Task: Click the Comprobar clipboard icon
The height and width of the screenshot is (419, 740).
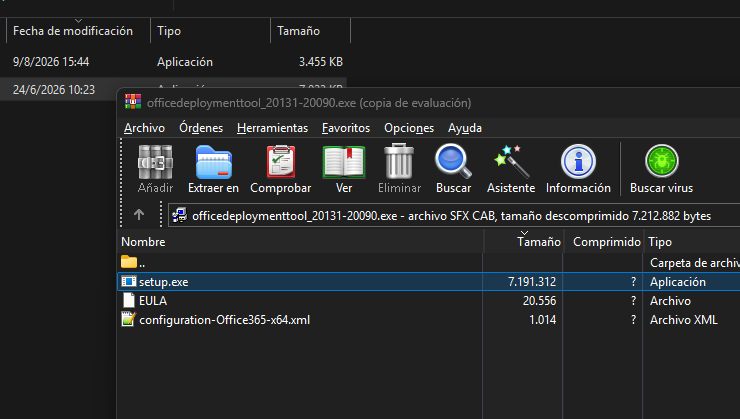Action: click(x=281, y=162)
